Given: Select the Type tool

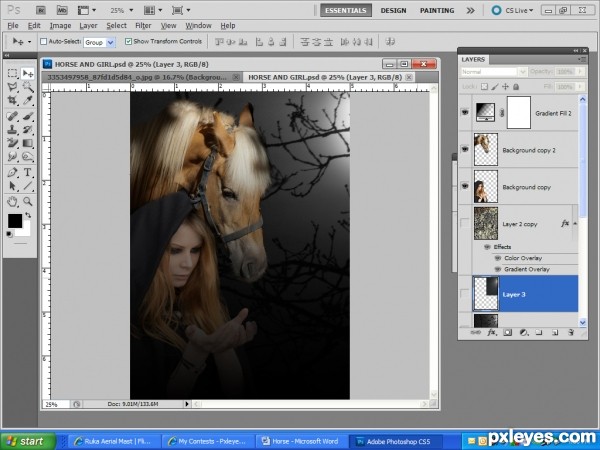Looking at the screenshot, I should [28, 172].
